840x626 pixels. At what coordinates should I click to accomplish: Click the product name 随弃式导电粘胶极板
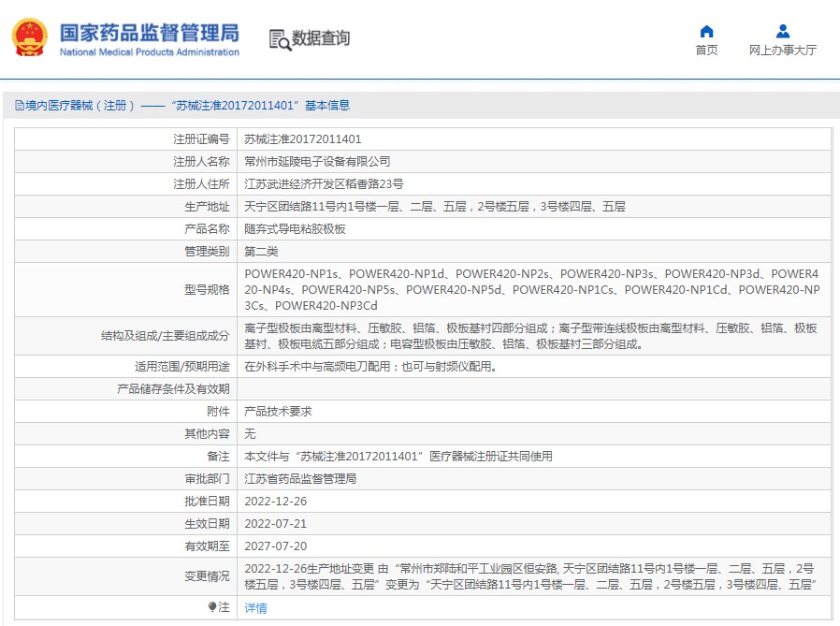pos(295,229)
